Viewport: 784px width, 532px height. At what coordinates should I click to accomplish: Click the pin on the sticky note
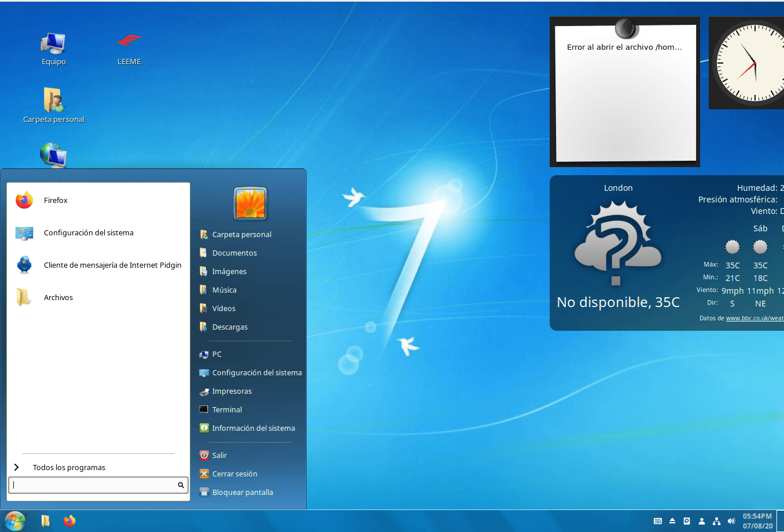click(626, 27)
